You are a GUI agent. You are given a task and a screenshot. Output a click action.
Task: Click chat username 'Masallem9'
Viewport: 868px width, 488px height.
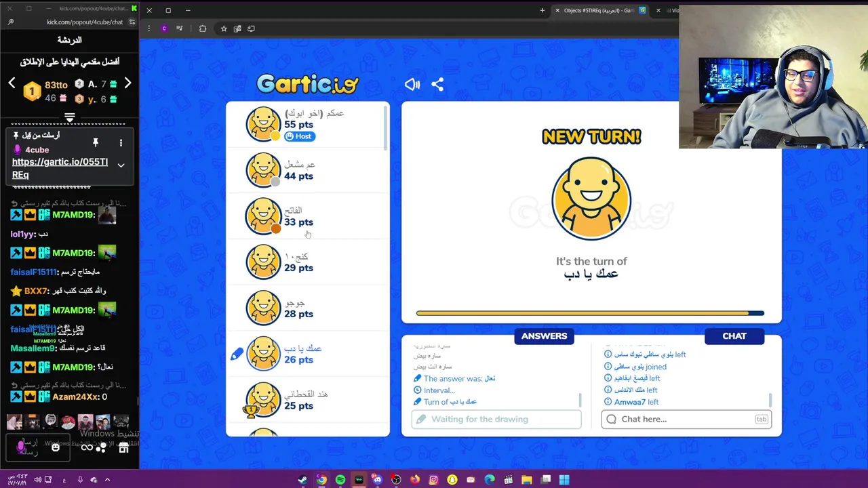33,348
